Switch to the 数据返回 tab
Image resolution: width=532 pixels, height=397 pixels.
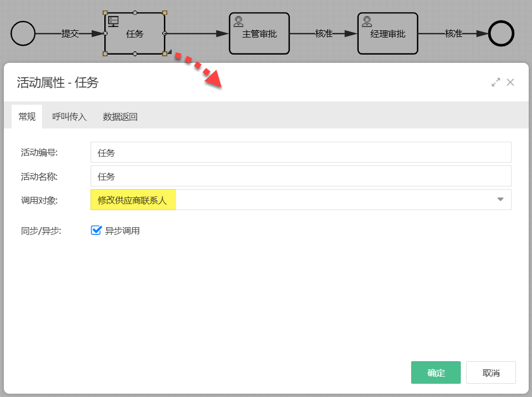(120, 116)
